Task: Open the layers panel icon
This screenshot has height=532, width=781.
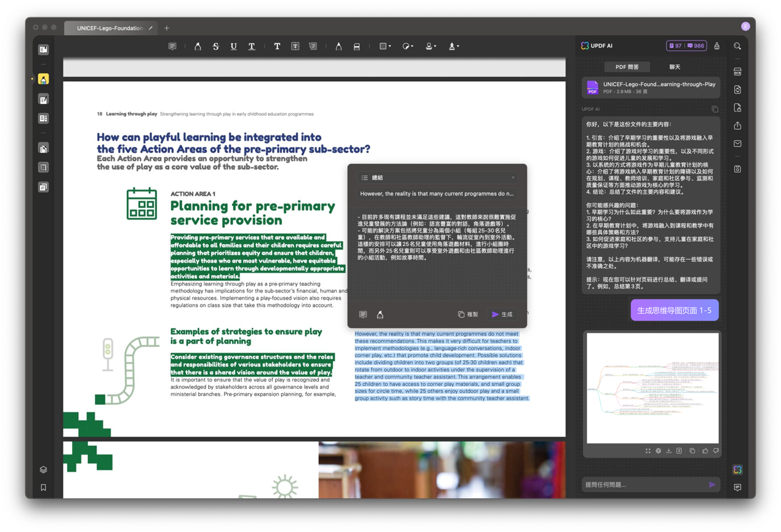Action: click(43, 469)
